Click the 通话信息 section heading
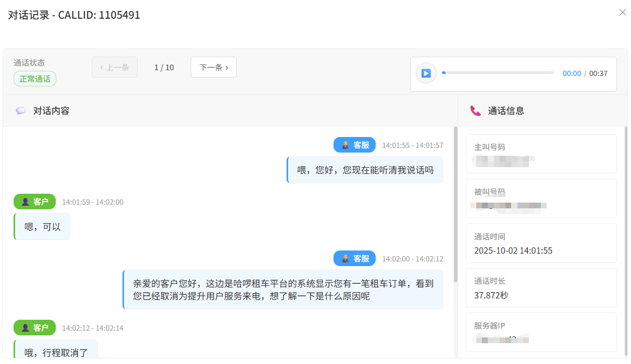The image size is (631, 364). pyautogui.click(x=506, y=110)
